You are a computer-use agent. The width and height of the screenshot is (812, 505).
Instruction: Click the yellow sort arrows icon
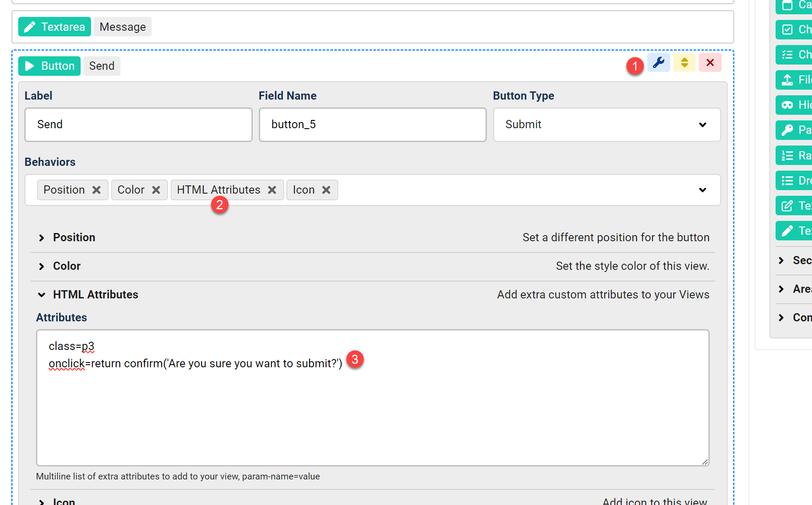tap(684, 63)
